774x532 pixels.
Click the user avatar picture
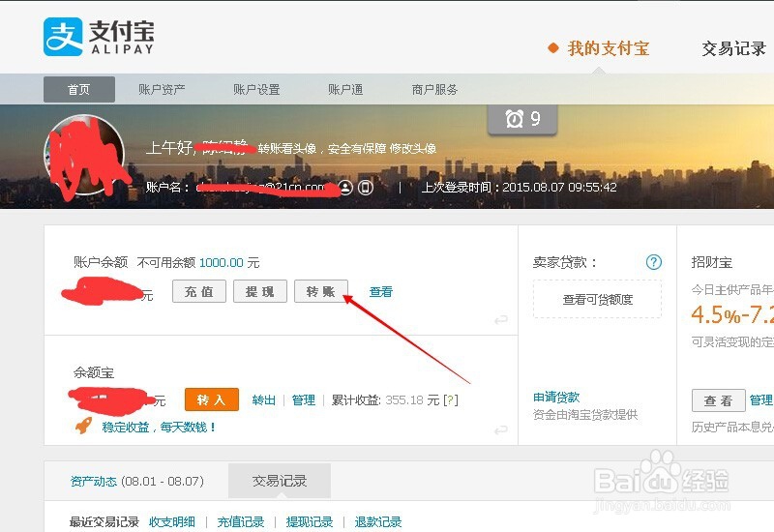84,155
